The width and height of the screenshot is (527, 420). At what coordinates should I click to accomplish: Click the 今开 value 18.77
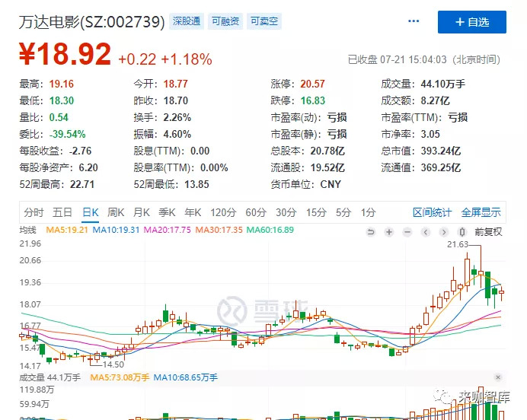[176, 84]
